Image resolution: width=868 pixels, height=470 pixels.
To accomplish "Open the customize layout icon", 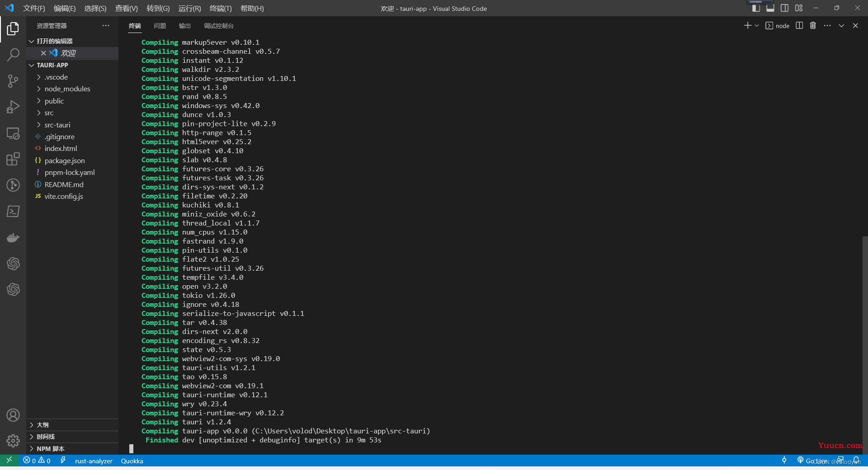I will click(x=799, y=8).
